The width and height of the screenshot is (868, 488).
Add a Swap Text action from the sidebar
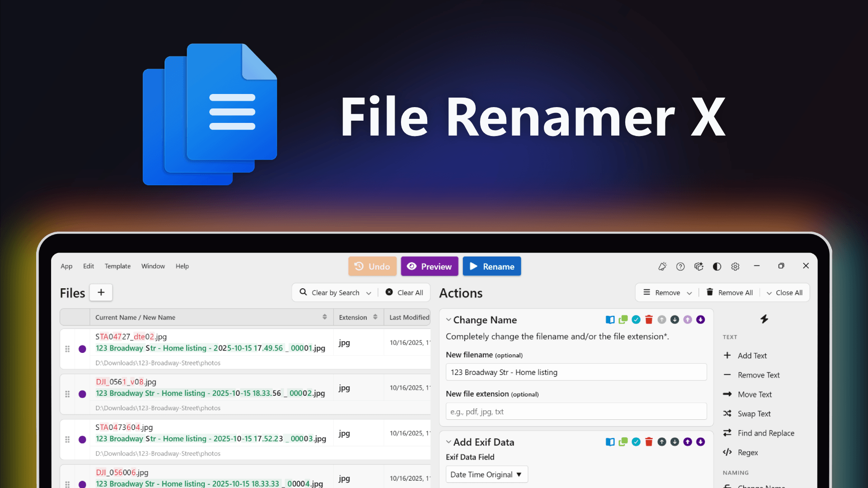(x=747, y=413)
